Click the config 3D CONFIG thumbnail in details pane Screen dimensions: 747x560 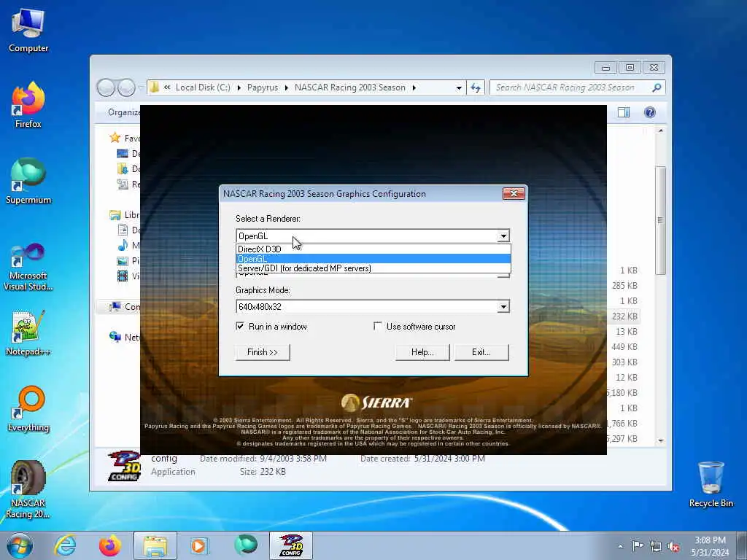click(x=124, y=466)
